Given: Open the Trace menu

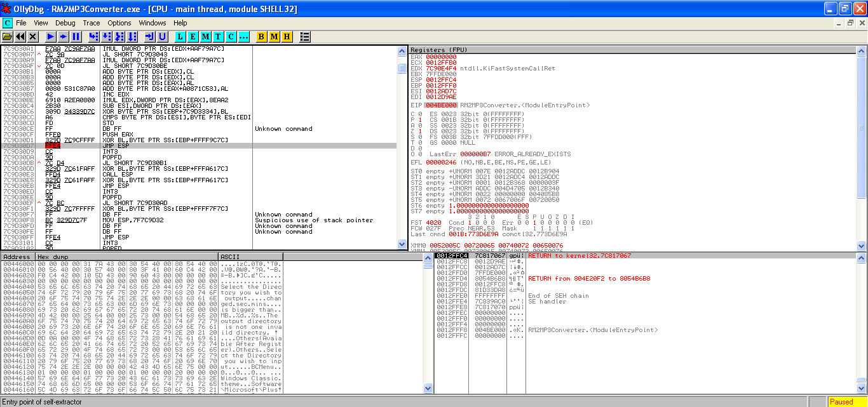Looking at the screenshot, I should point(92,23).
